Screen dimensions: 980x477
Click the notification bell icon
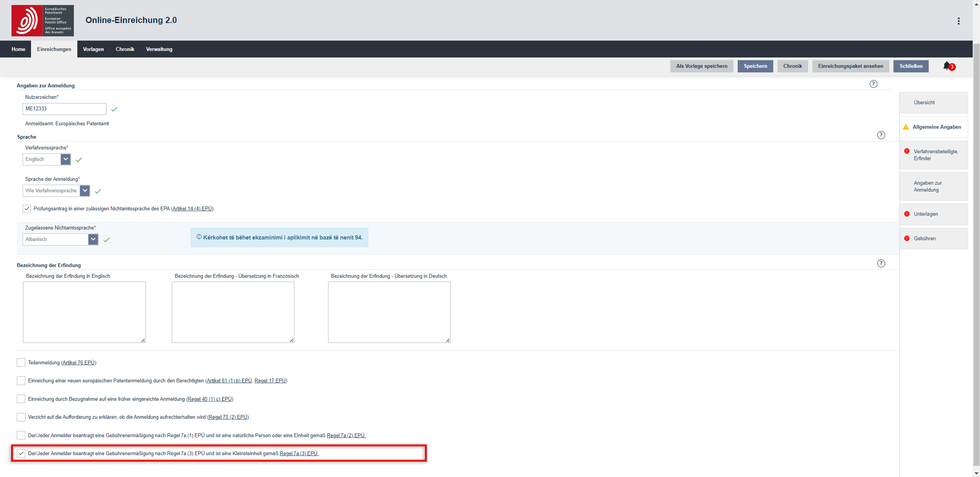point(946,66)
